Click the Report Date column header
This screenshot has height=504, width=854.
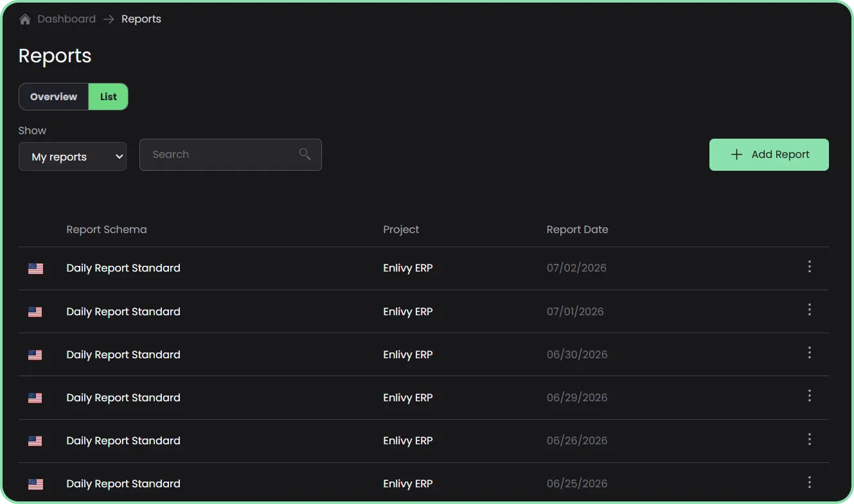(577, 229)
